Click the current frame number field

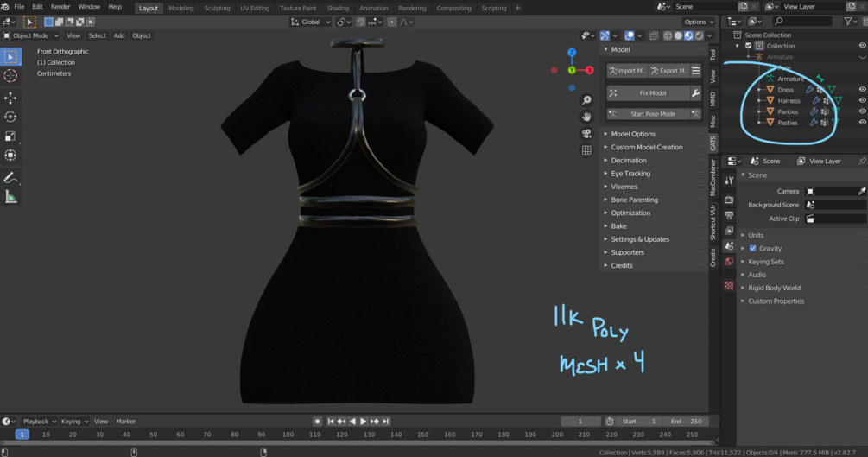point(580,422)
